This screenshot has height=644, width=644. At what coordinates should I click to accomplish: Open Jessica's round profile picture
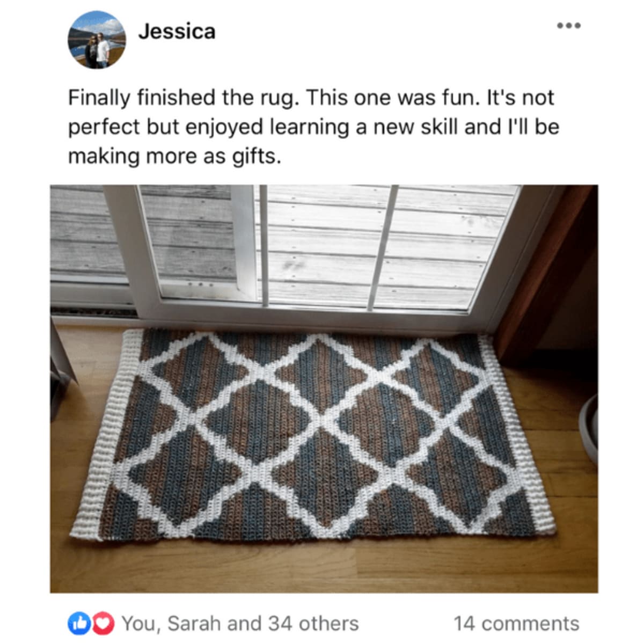(97, 40)
